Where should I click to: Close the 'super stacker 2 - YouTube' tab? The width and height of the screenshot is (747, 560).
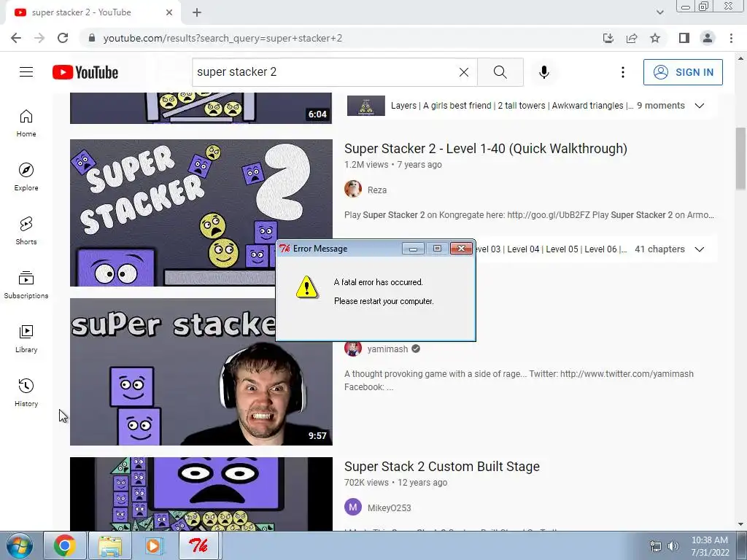(169, 12)
